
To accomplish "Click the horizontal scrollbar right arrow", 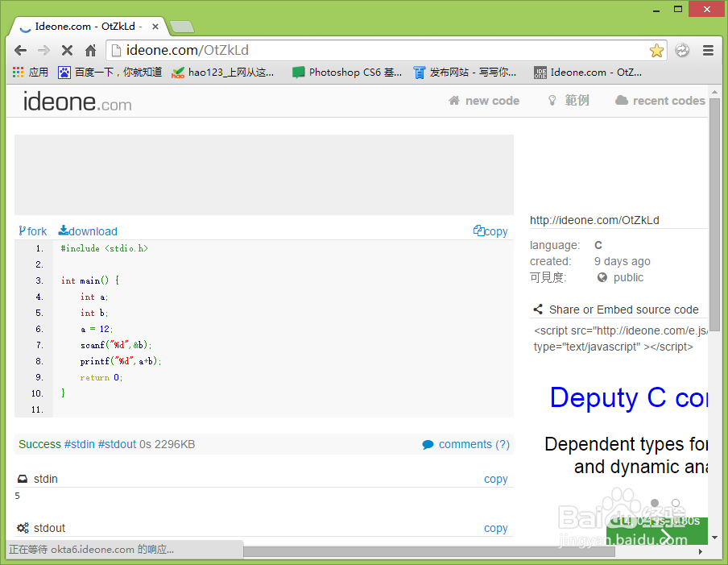I will click(x=701, y=551).
